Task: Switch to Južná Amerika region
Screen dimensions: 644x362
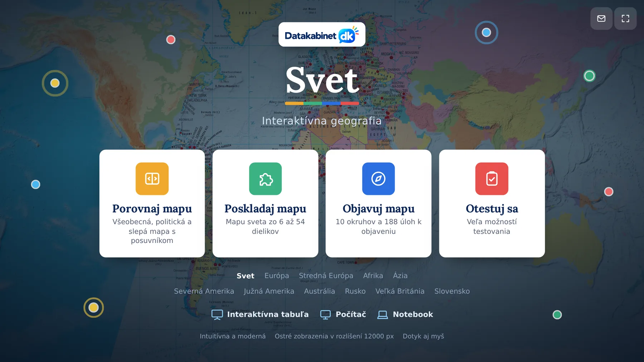Action: [269, 291]
